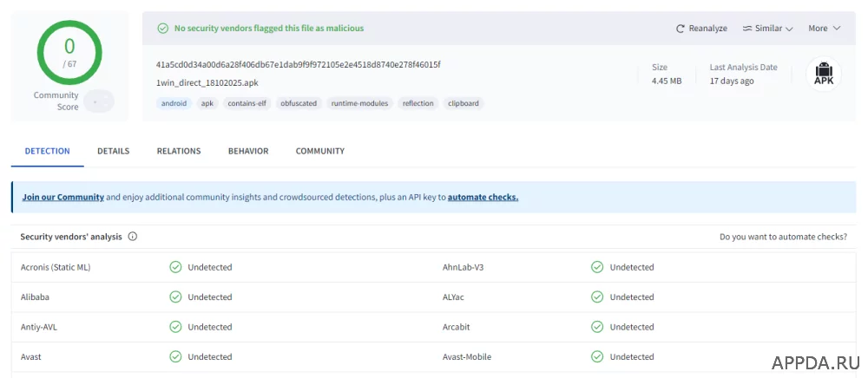The image size is (868, 378).
Task: Open the RELATIONS tab
Action: (x=179, y=152)
